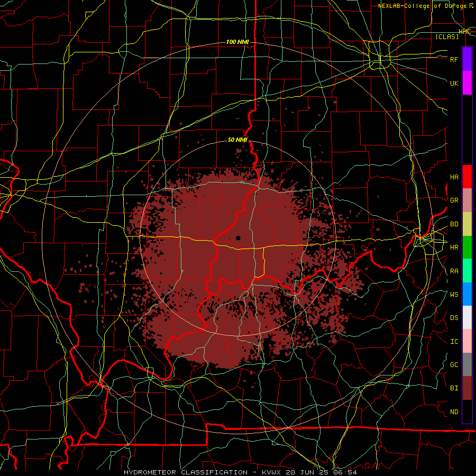Click the HR green legend swatch

(467, 247)
